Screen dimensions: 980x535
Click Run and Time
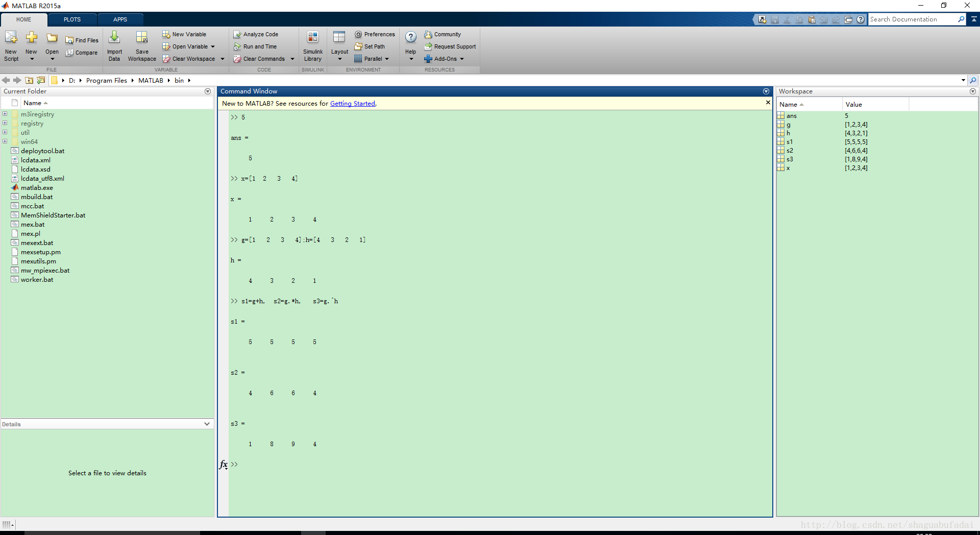coord(255,46)
